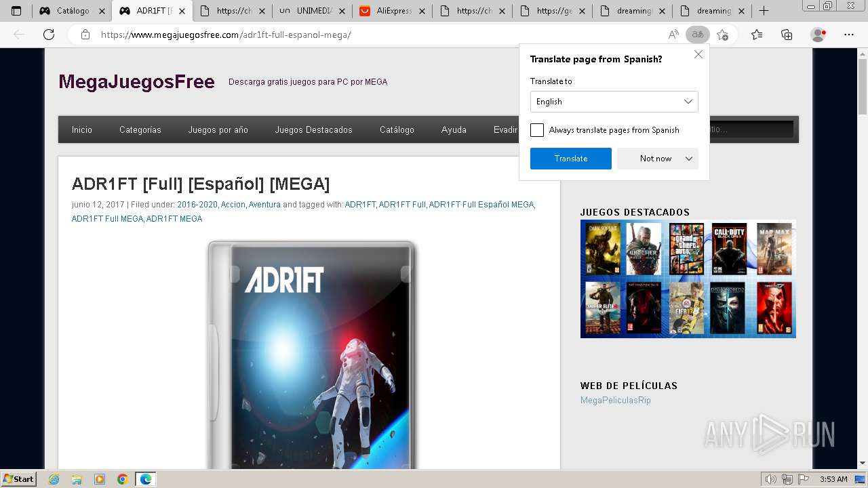Open the Dark Souls III game cover

pos(603,249)
